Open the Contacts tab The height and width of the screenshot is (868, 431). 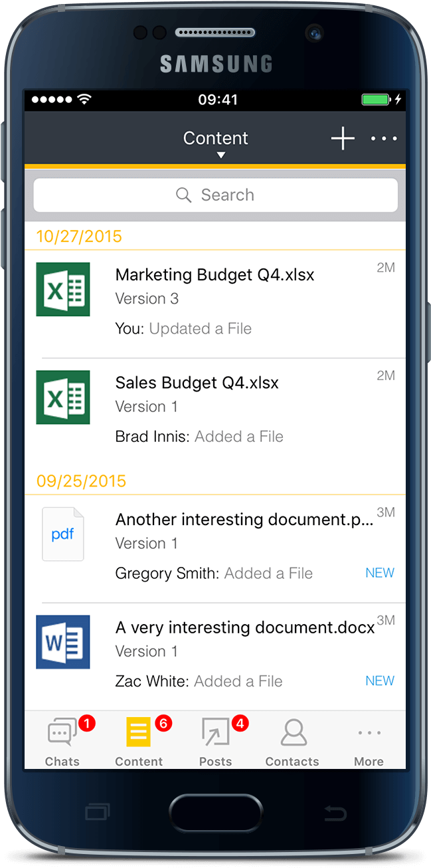pyautogui.click(x=292, y=742)
